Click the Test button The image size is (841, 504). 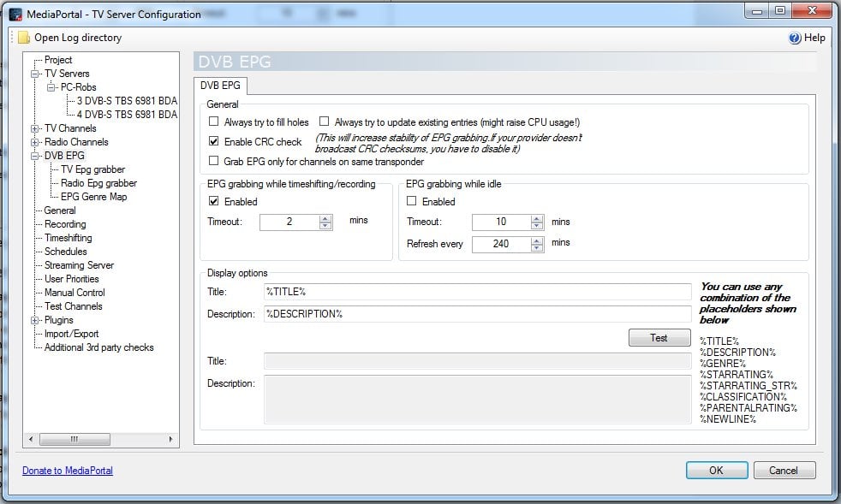[659, 338]
